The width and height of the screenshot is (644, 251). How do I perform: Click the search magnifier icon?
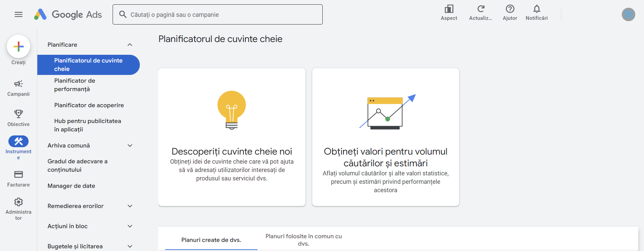(x=123, y=14)
